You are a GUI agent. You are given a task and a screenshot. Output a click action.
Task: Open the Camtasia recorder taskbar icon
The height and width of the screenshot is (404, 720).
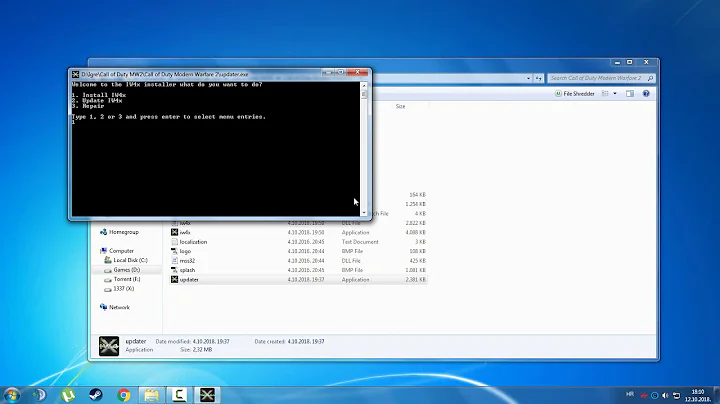pyautogui.click(x=179, y=395)
